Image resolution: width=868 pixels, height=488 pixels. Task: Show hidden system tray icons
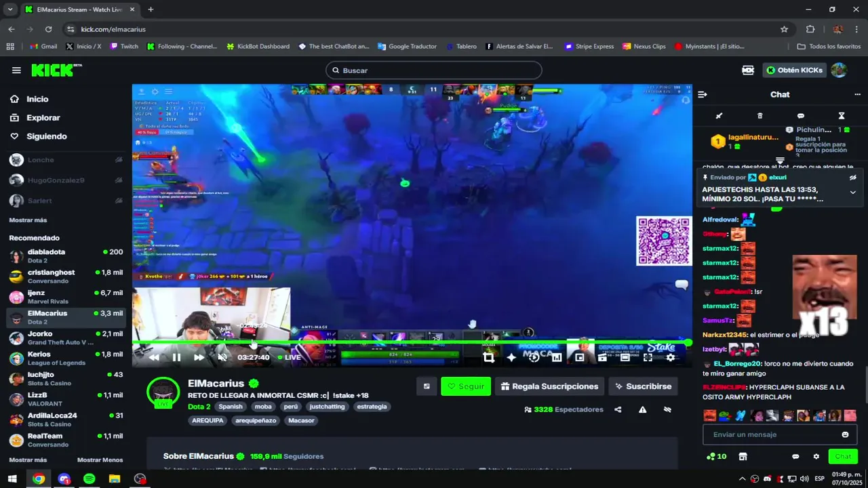743,479
